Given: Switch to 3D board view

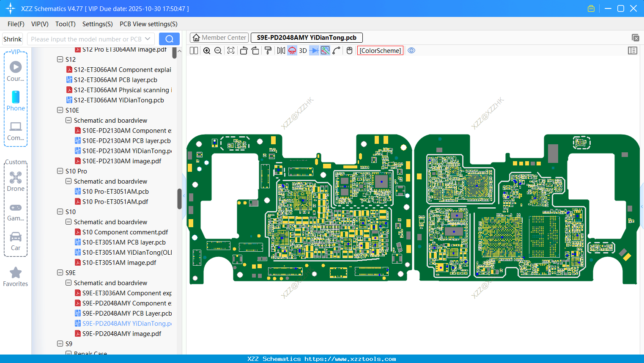Looking at the screenshot, I should [x=303, y=51].
